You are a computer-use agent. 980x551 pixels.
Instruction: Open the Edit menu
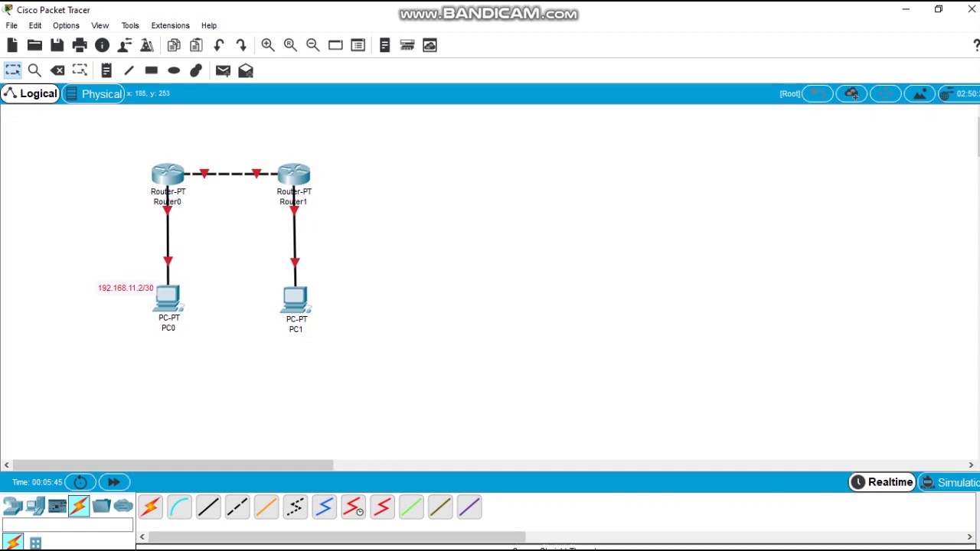(x=35, y=25)
